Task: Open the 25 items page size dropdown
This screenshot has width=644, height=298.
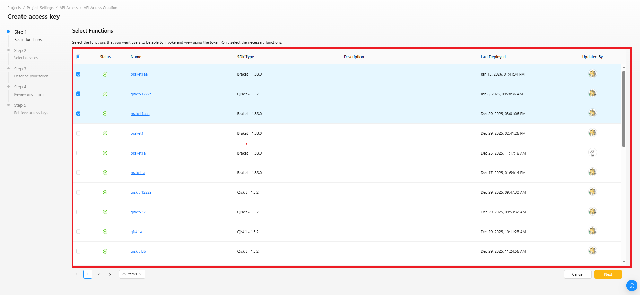Action: [x=132, y=274]
